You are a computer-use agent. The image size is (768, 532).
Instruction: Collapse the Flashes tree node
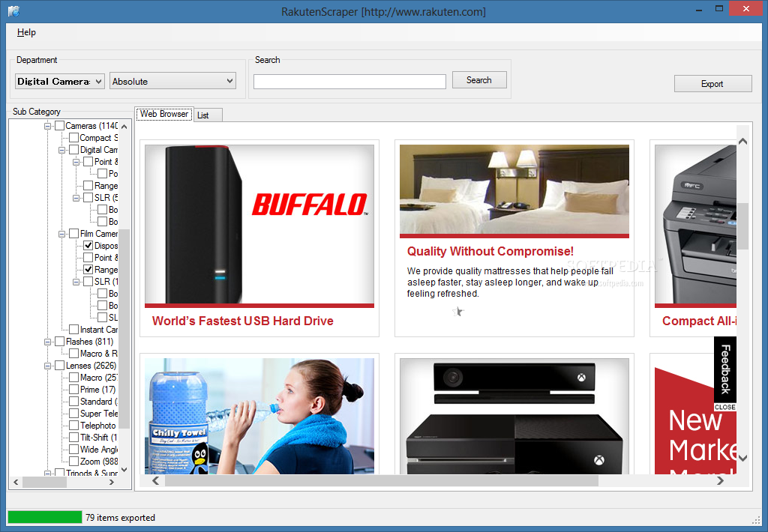pos(47,342)
